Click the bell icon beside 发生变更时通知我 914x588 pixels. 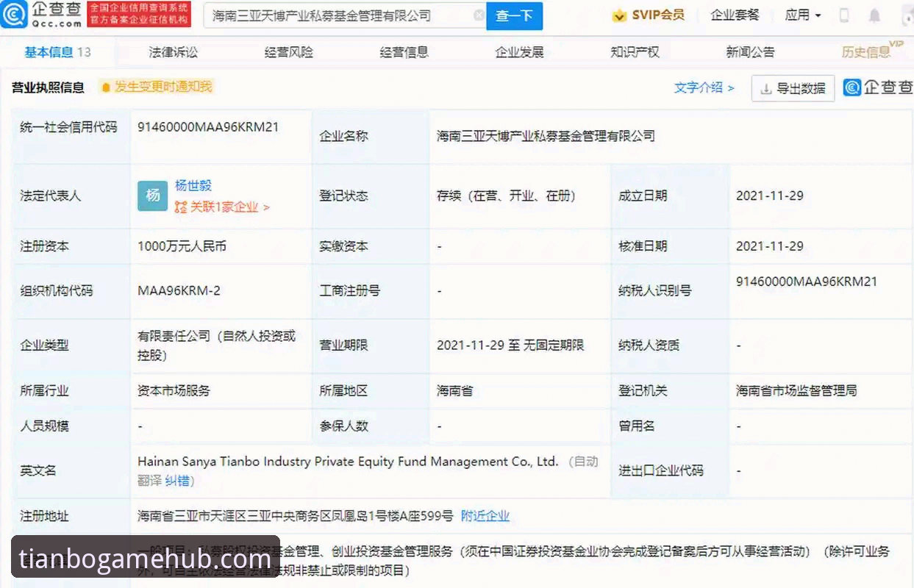pyautogui.click(x=106, y=87)
